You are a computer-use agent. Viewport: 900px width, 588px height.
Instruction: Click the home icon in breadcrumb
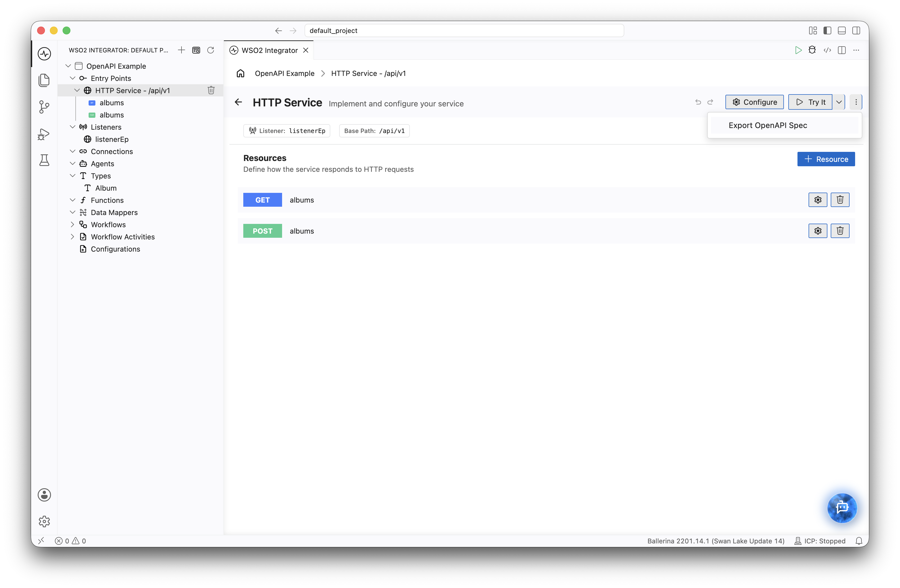241,73
